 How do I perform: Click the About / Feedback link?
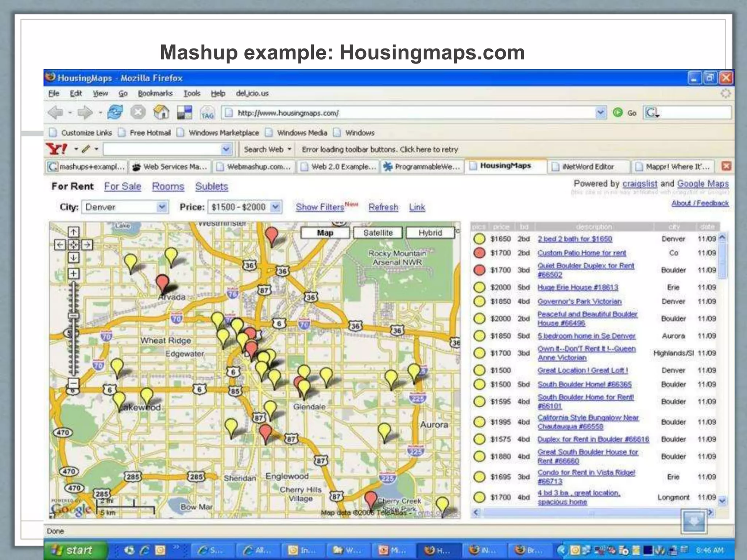[x=700, y=203]
